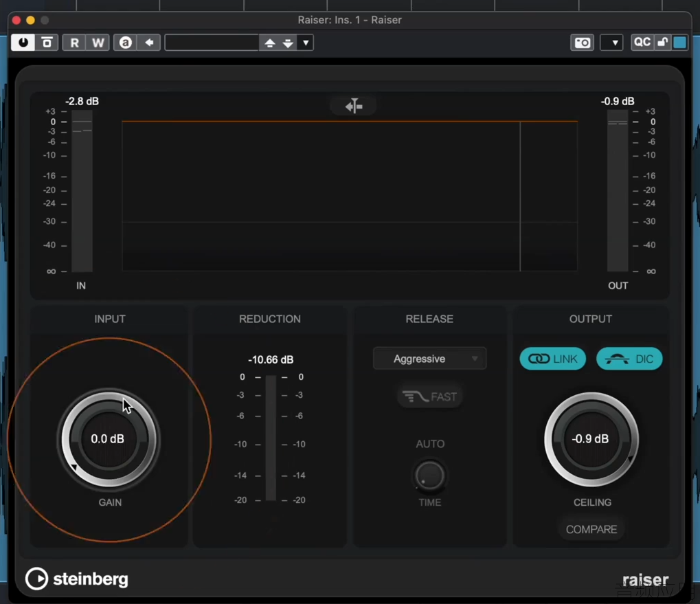Click the input GAIN knob
700x604 pixels.
click(x=109, y=439)
